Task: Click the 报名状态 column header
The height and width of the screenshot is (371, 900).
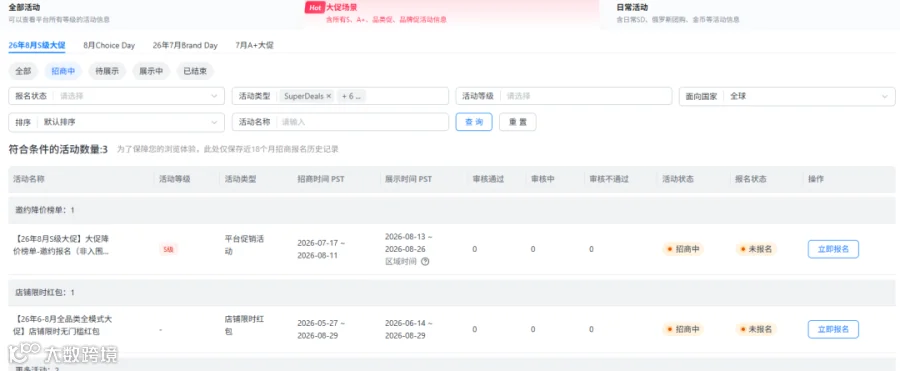Action: pos(751,179)
